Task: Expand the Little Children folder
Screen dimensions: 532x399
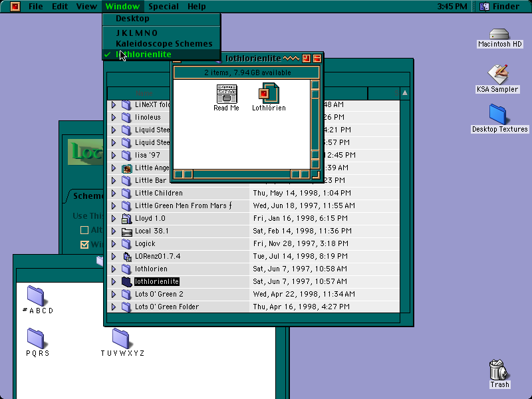Action: (x=114, y=194)
